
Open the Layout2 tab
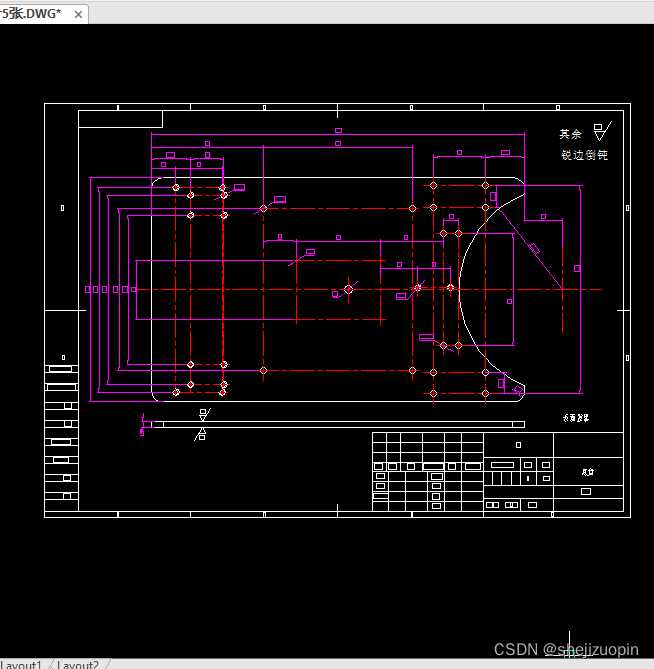(x=78, y=665)
